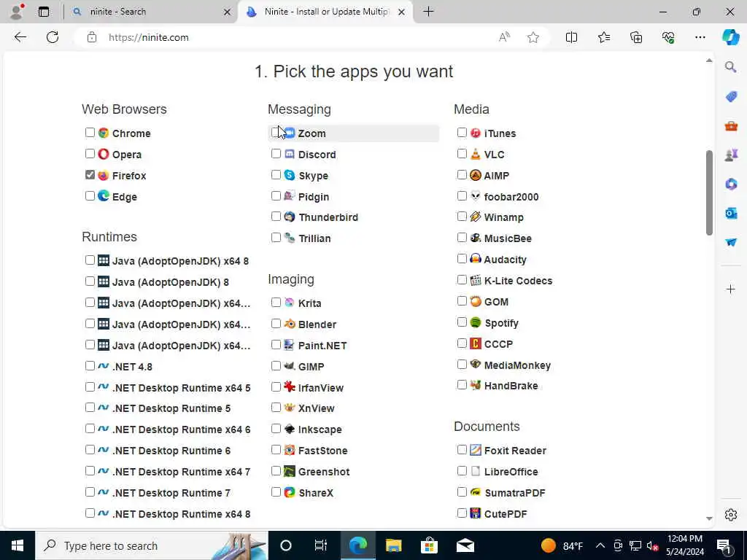The width and height of the screenshot is (747, 560).
Task: Check the Chrome checkbox
Action: click(x=90, y=133)
